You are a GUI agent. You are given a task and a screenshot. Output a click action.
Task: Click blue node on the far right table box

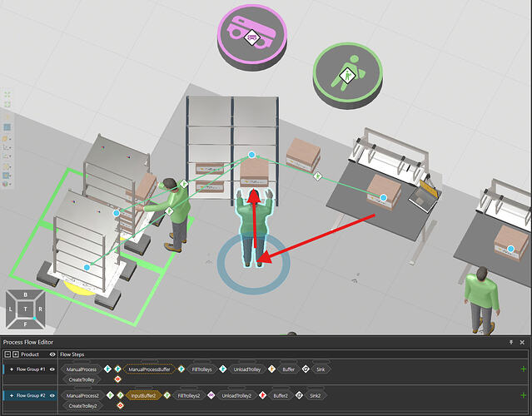click(510, 249)
